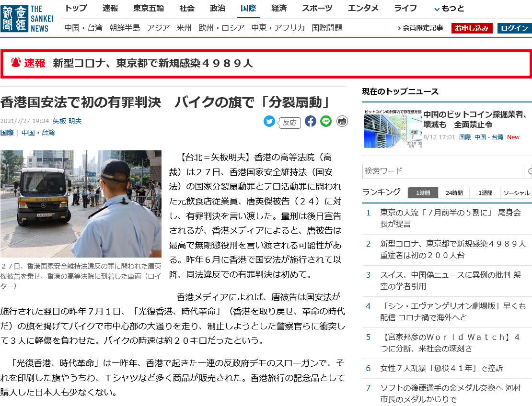Share article via LINE icon

pos(326,122)
